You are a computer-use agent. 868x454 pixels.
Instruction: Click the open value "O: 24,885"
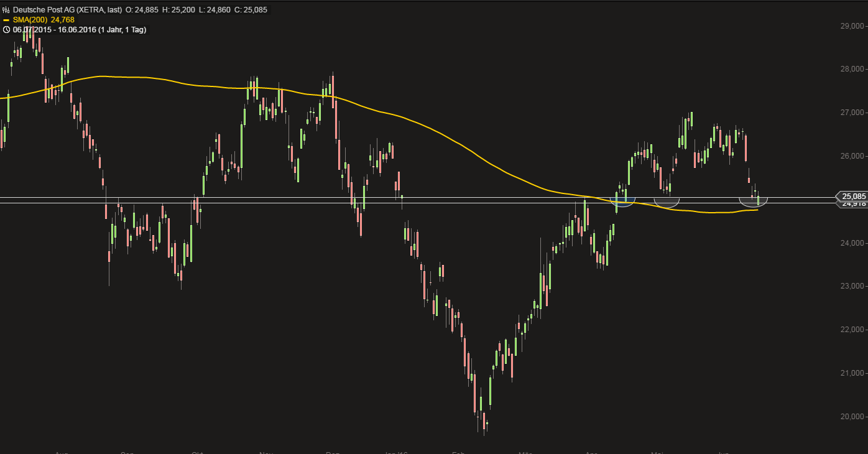(142, 10)
